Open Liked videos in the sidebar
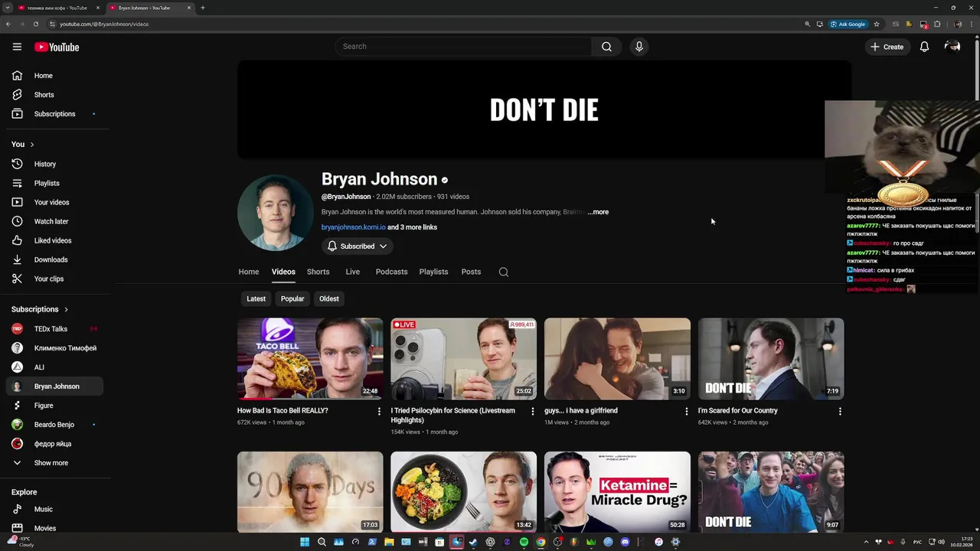Screen dimensions: 980x551 click(54, 240)
